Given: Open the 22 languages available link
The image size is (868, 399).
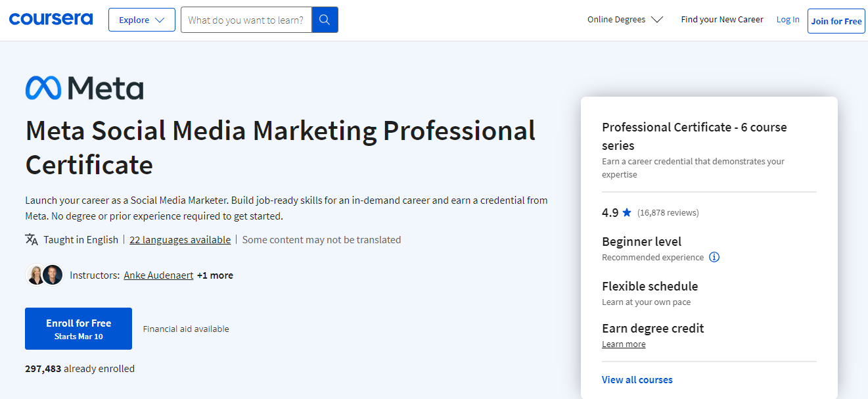Looking at the screenshot, I should click(x=180, y=239).
